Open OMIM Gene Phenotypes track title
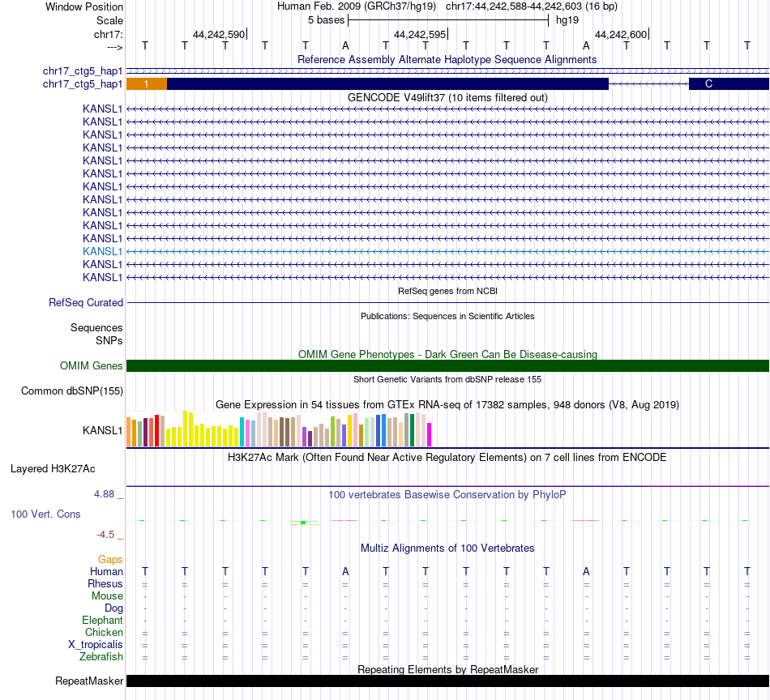Screen dimensions: 770x700 [x=447, y=354]
